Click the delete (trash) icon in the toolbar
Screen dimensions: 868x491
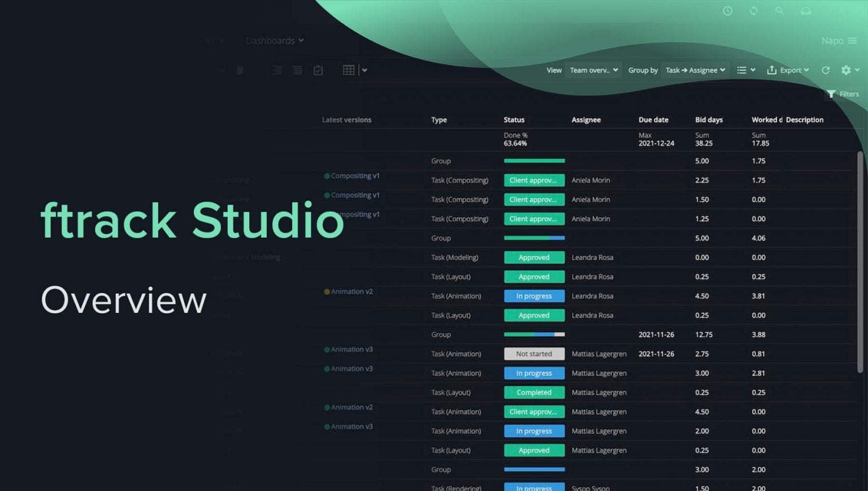[x=240, y=70]
